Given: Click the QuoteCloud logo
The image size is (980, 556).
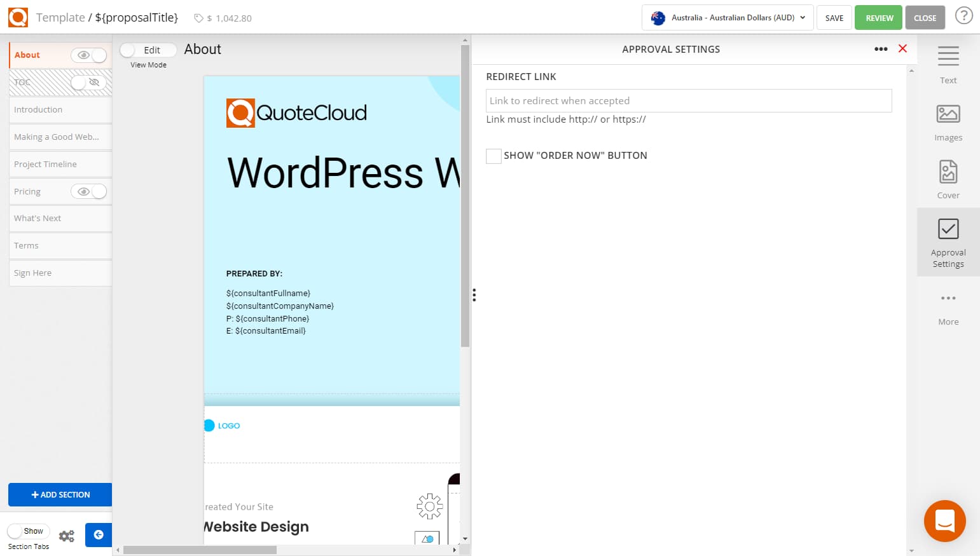Looking at the screenshot, I should tap(18, 17).
